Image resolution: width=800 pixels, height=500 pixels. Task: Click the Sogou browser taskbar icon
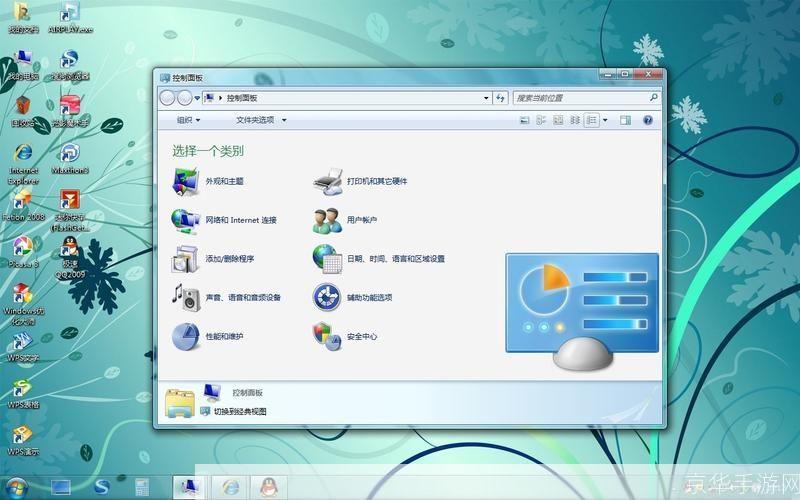click(x=102, y=487)
